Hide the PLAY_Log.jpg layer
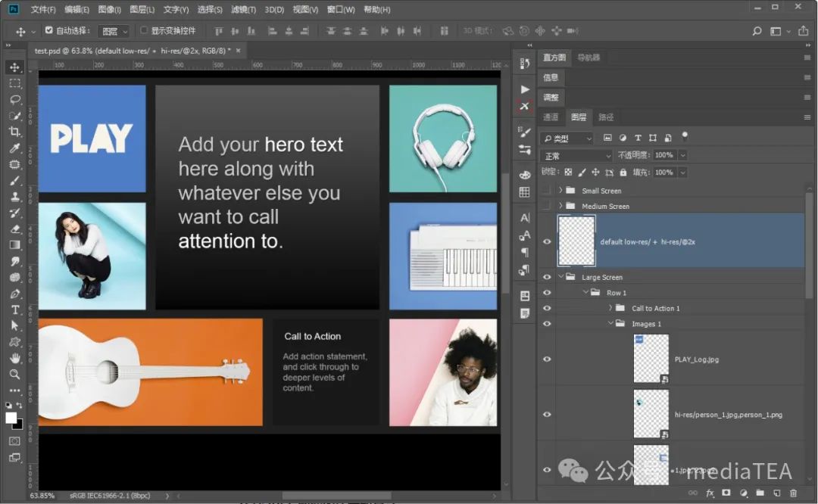818x504 pixels. [547, 359]
